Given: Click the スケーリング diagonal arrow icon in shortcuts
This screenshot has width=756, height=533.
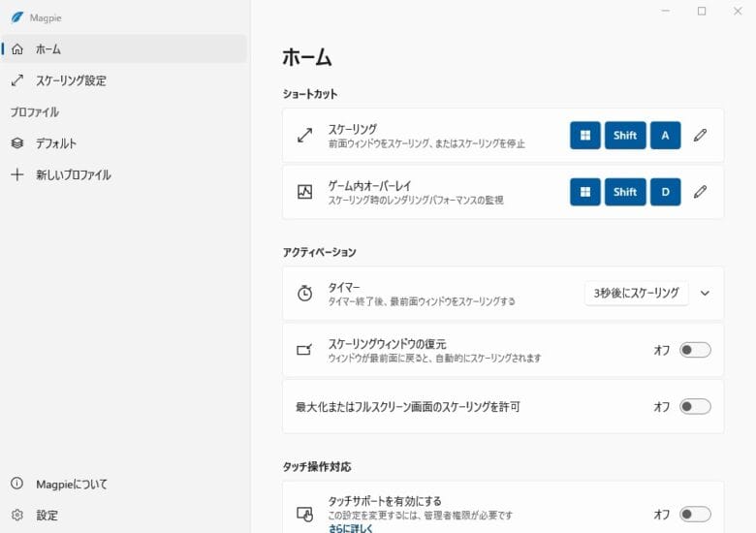Looking at the screenshot, I should pos(304,136).
